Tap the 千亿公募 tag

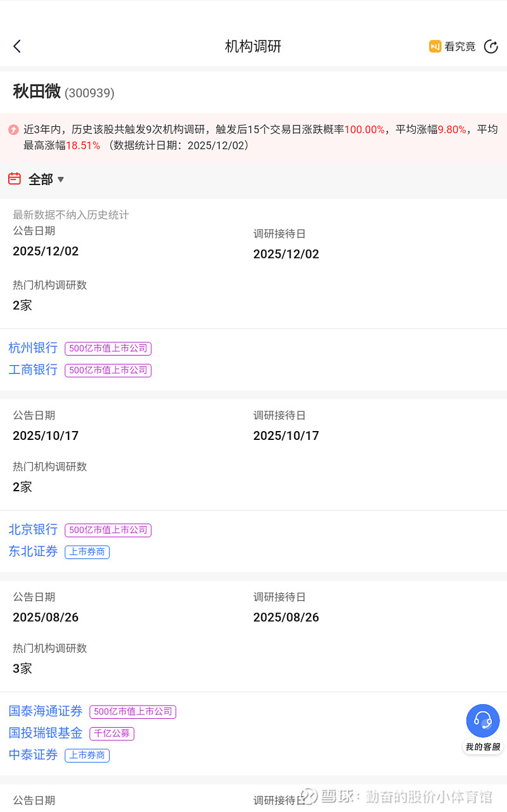[x=112, y=733]
